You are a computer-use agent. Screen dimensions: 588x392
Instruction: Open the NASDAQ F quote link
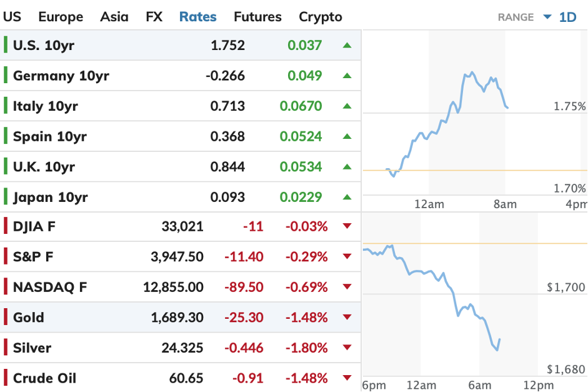tap(50, 287)
